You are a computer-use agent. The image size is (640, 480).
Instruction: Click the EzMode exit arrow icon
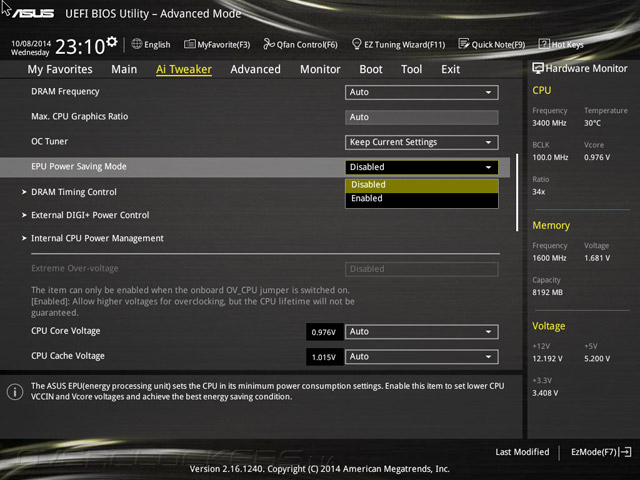[626, 452]
